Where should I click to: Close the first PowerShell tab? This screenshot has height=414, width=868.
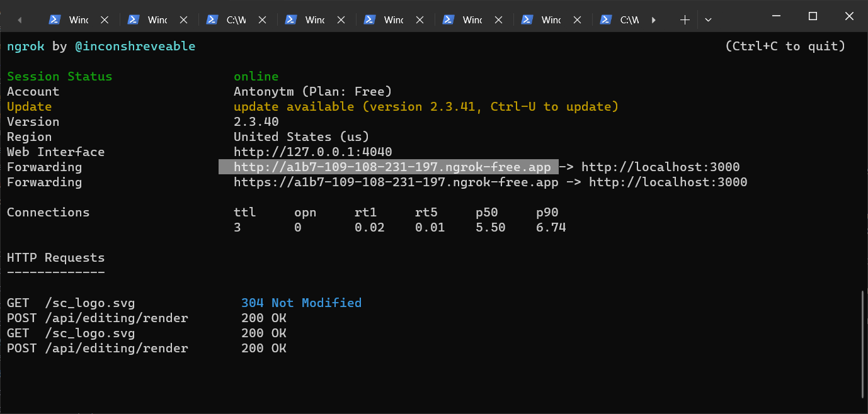(105, 20)
